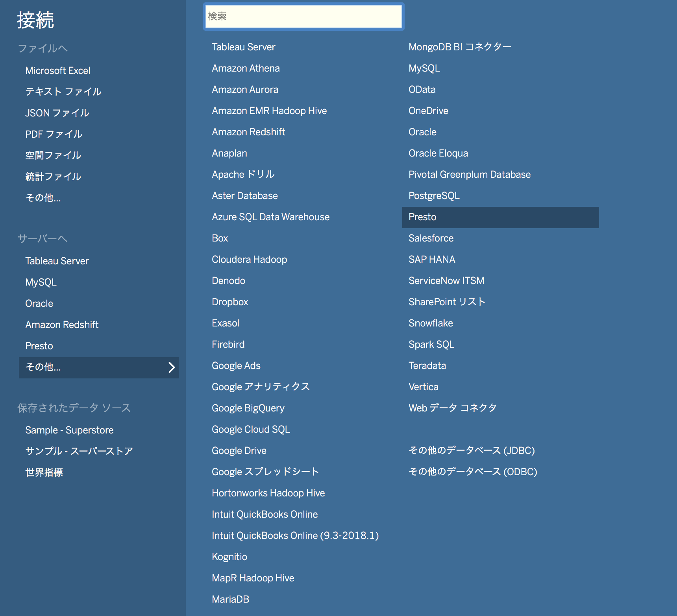677x616 pixels.
Task: Choose 空間ファイル connection
Action: [x=53, y=155]
